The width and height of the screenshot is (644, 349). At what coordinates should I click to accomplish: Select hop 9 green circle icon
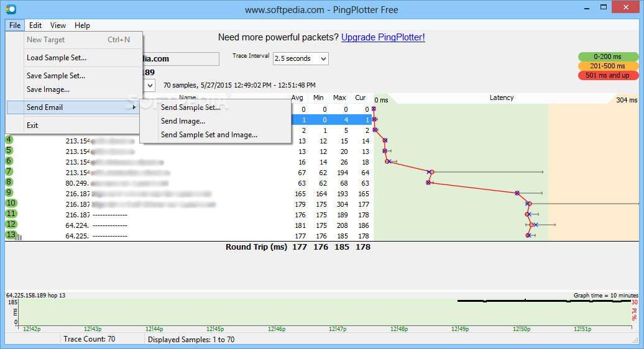coord(9,193)
